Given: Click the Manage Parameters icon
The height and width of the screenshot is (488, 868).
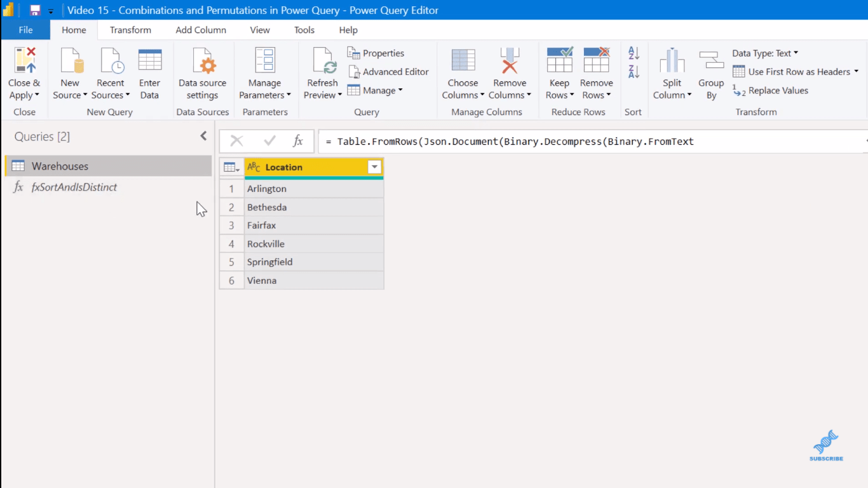Looking at the screenshot, I should (265, 60).
